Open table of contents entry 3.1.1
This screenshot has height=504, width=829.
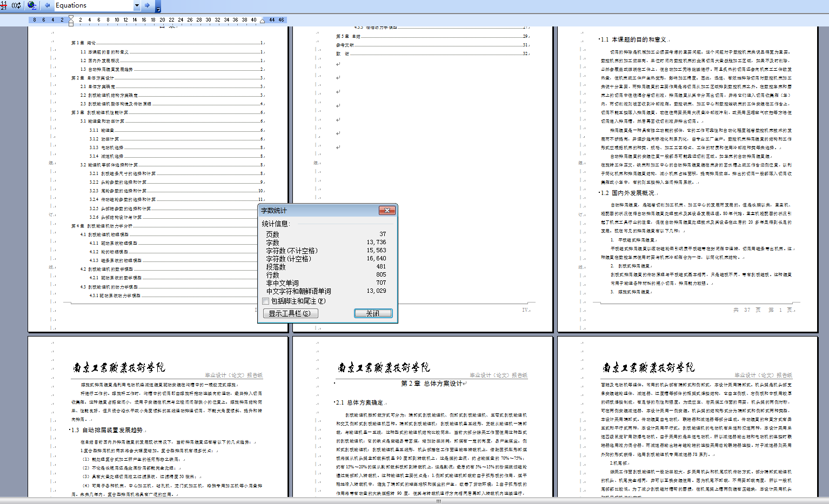click(x=177, y=130)
